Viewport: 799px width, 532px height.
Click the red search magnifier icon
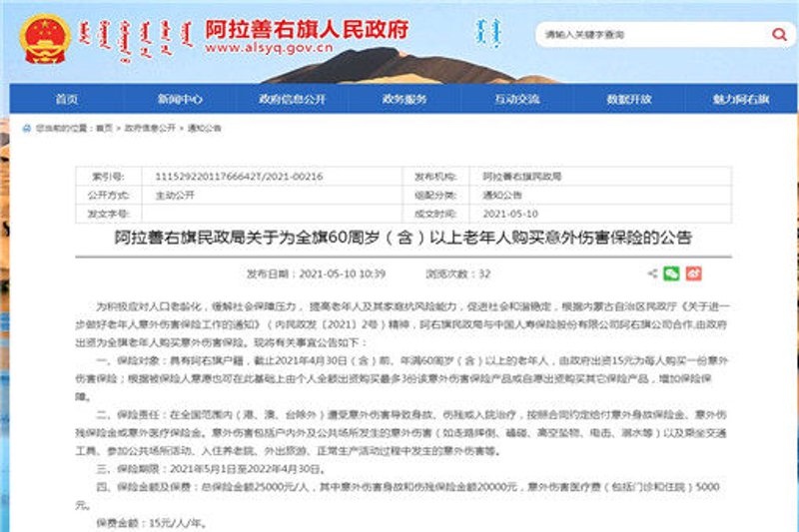pos(779,35)
